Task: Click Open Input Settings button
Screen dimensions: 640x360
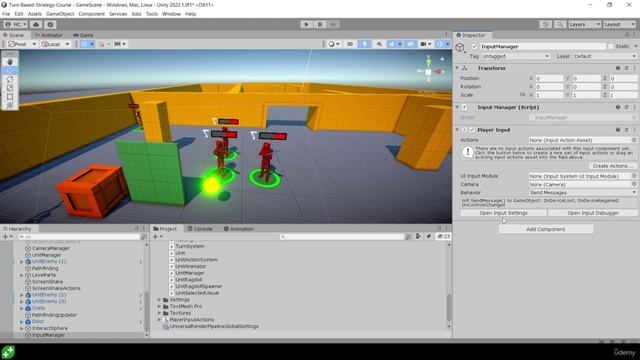Action: click(x=503, y=213)
